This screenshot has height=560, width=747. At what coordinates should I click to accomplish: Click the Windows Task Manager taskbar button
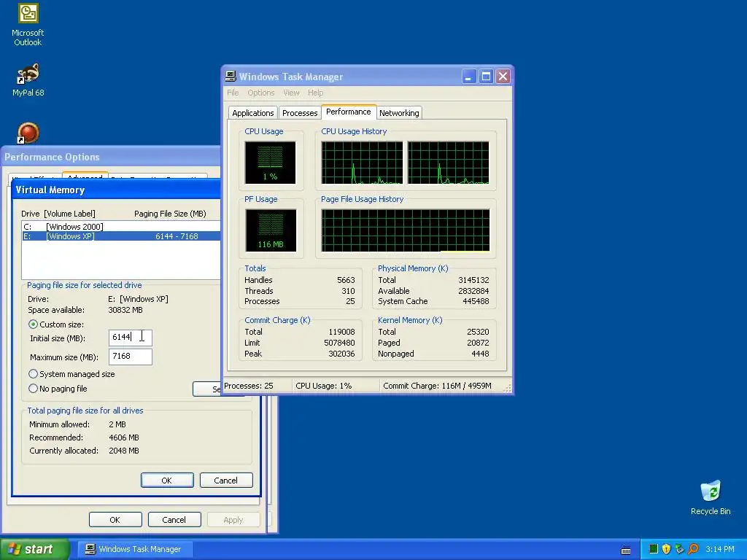(x=136, y=549)
